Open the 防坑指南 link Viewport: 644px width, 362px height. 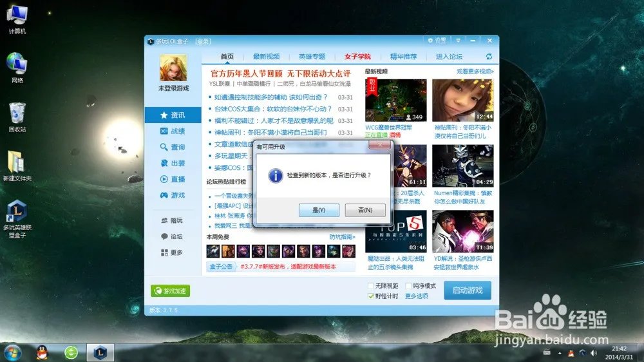pyautogui.click(x=342, y=237)
